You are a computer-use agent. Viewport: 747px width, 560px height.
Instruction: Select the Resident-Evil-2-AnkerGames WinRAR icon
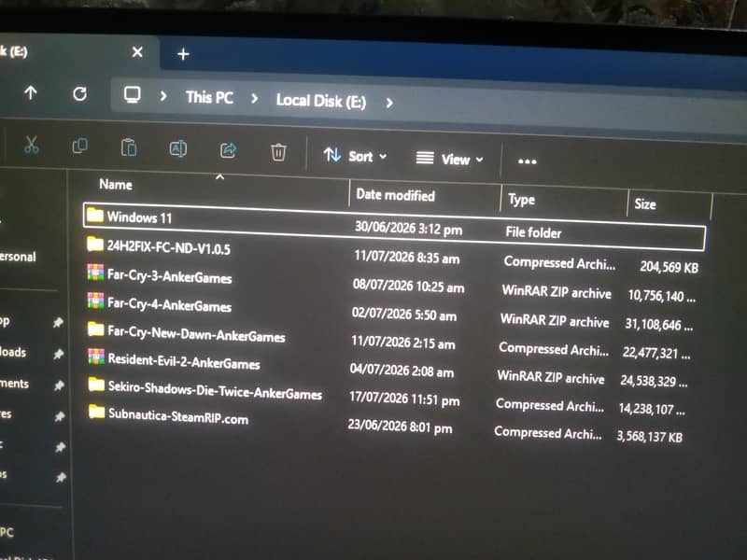(x=96, y=357)
